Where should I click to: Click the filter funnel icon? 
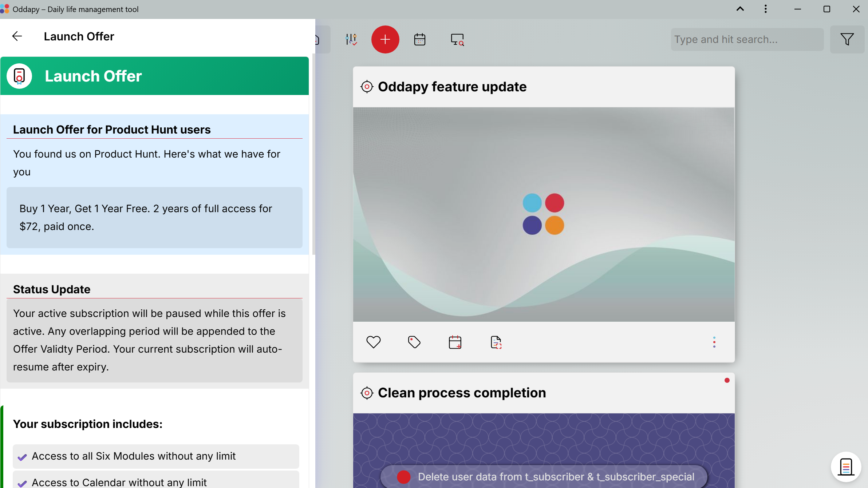[x=847, y=39]
